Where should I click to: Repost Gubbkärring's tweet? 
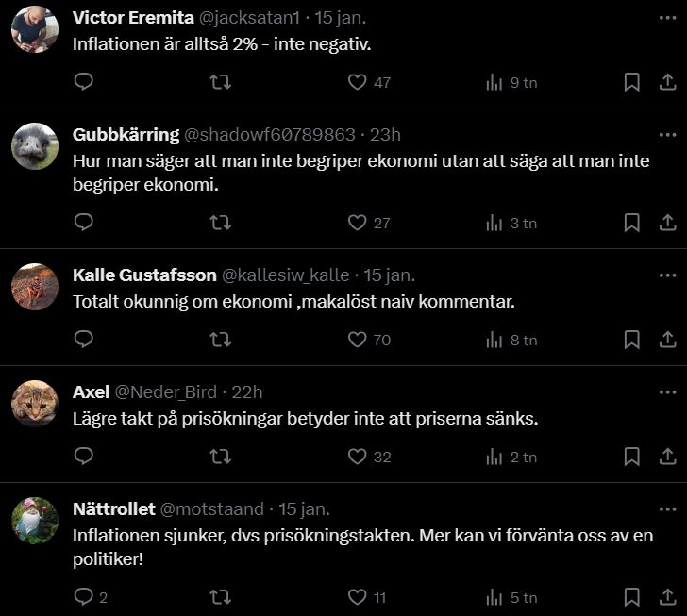(220, 223)
